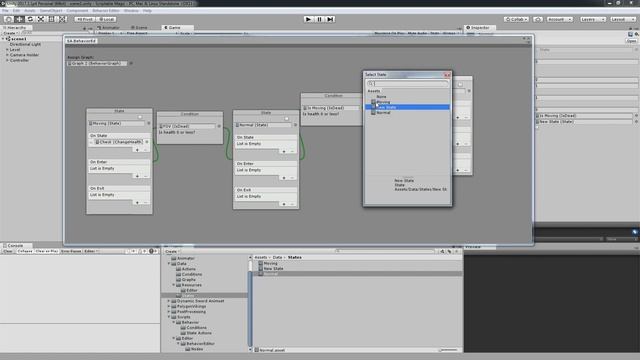The height and width of the screenshot is (360, 640).
Task: Add an item to Normal node's On Enter list
Action: click(284, 178)
